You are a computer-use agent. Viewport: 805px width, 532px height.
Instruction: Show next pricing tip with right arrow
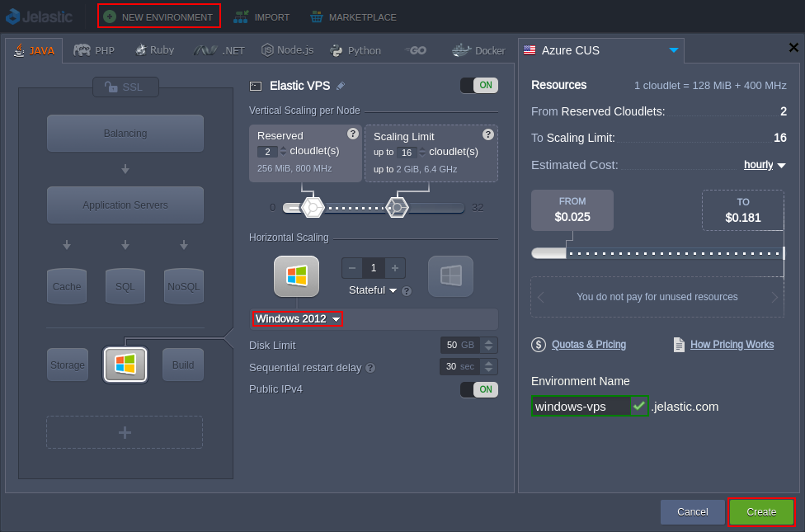pos(774,297)
